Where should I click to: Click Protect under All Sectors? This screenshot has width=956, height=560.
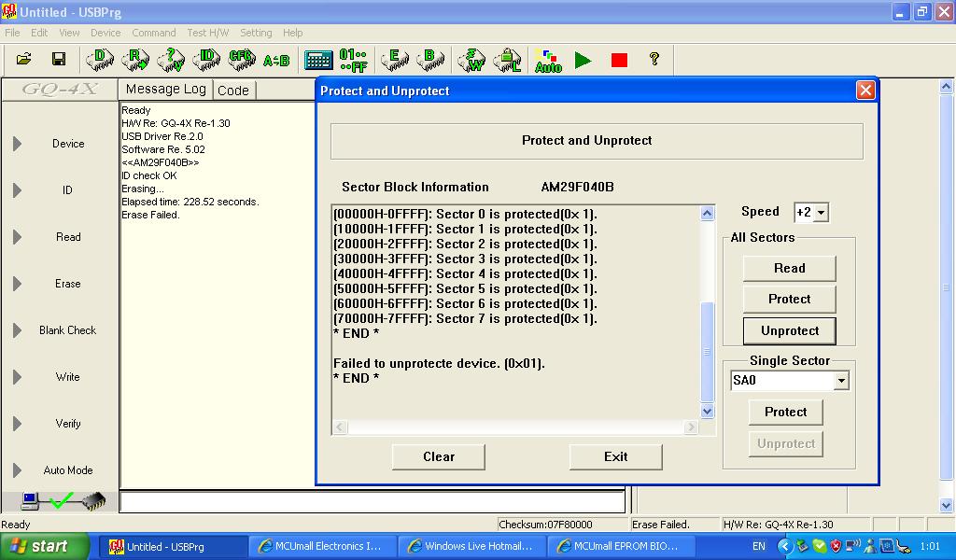790,300
